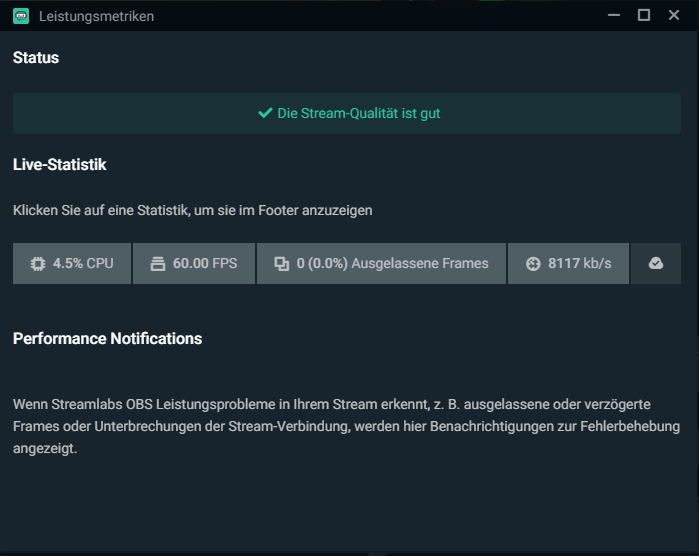This screenshot has height=556, width=699.
Task: Click the CPU chip icon
Action: [x=37, y=264]
